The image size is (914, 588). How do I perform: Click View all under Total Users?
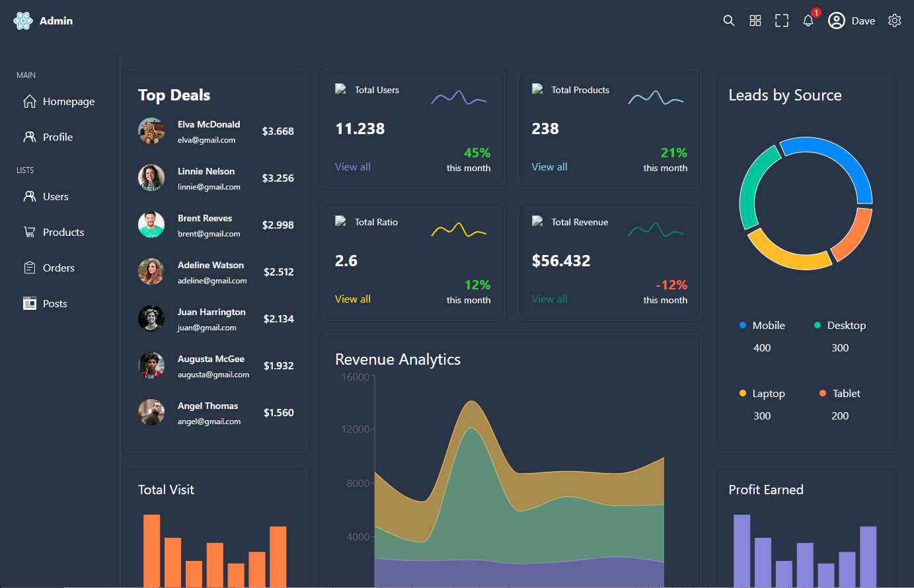tap(353, 167)
